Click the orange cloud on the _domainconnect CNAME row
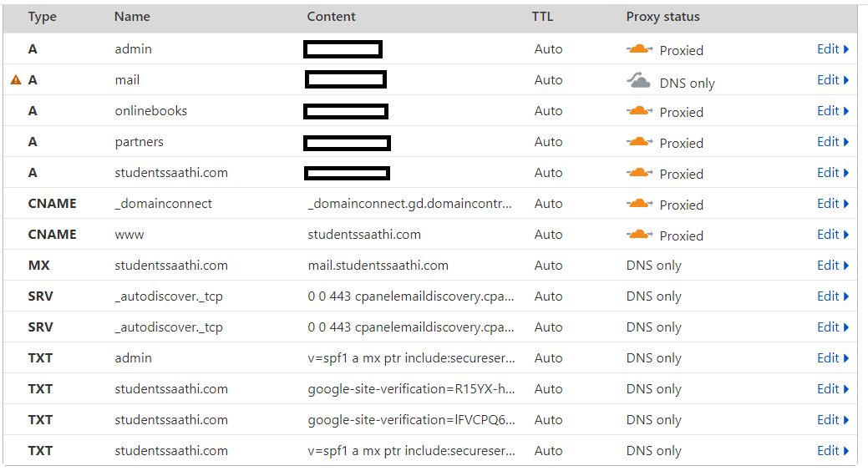The width and height of the screenshot is (868, 471). (x=639, y=204)
